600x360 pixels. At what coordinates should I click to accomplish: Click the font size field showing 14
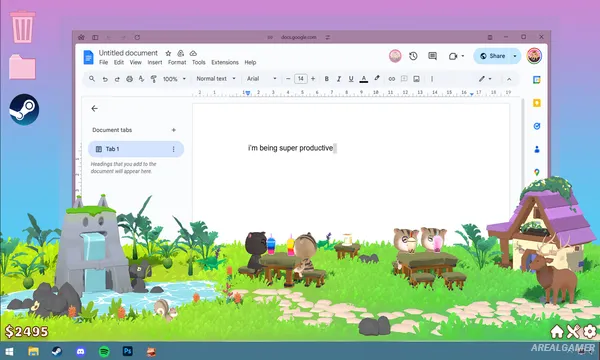pos(301,79)
